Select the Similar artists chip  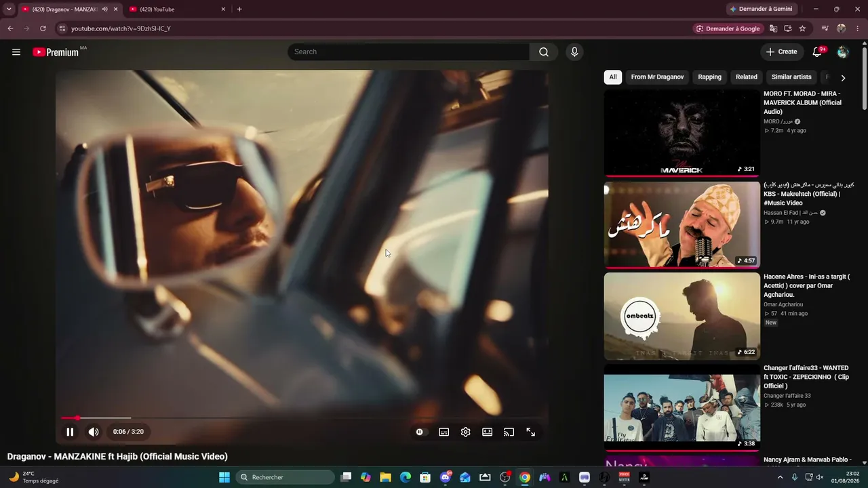pos(791,77)
